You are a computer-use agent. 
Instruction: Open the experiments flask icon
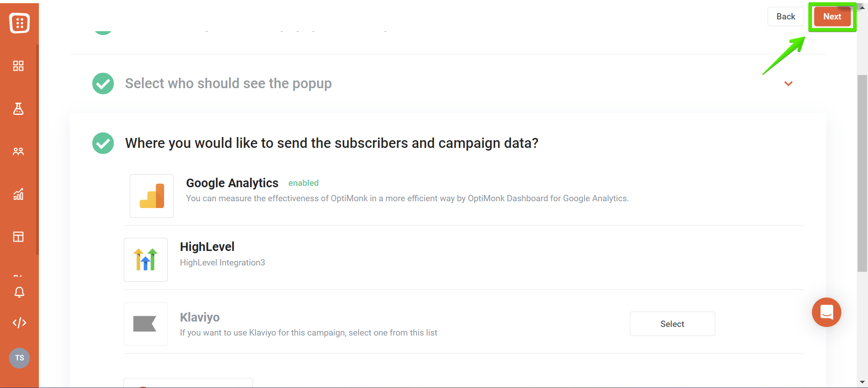(19, 109)
